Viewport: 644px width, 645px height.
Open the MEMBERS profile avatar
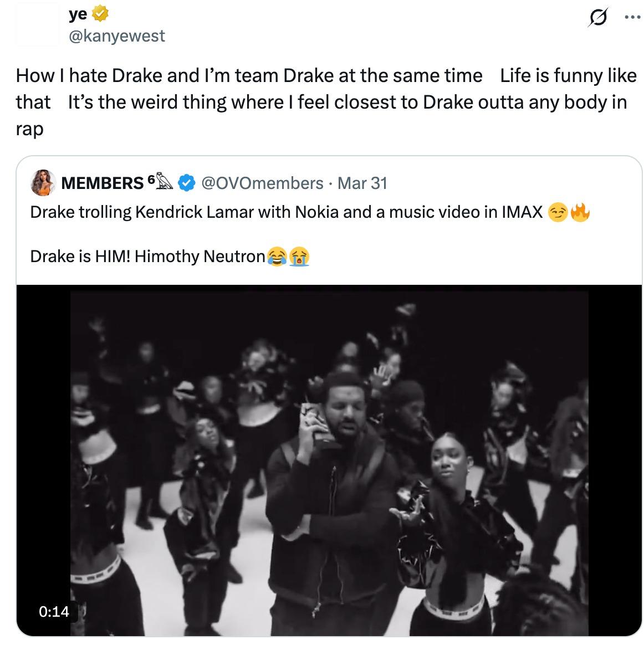click(43, 183)
